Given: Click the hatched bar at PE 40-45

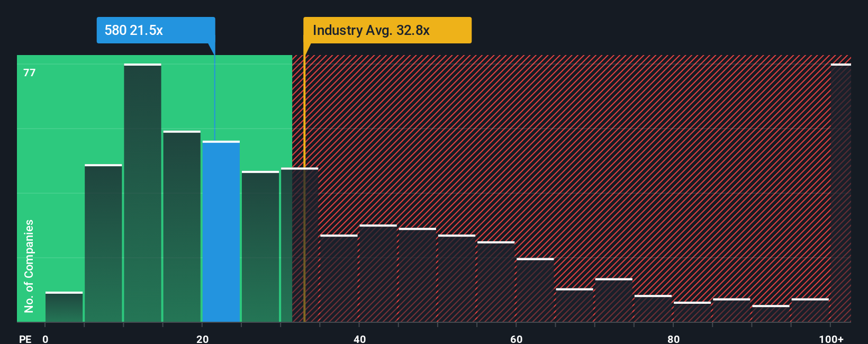Looking at the screenshot, I should tap(378, 273).
